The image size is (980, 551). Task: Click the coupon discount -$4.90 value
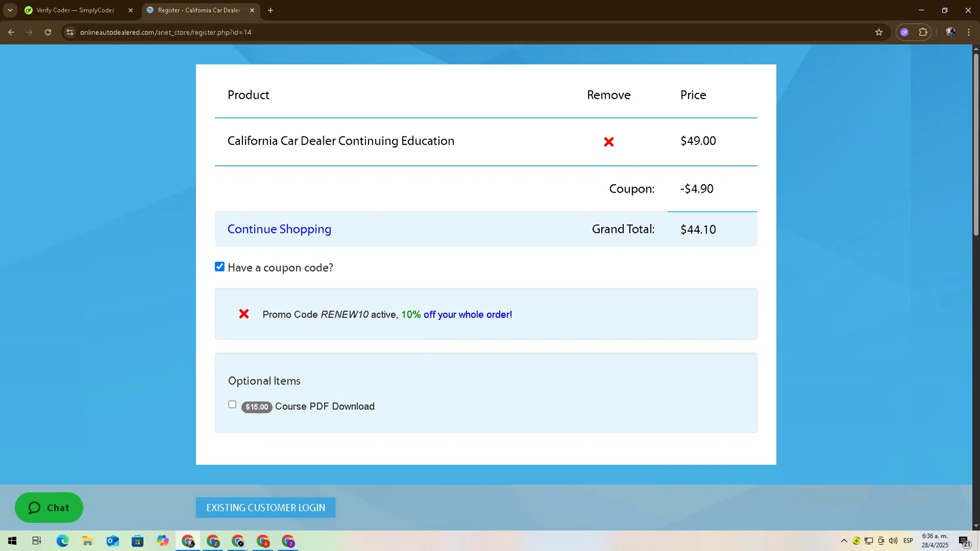point(696,189)
